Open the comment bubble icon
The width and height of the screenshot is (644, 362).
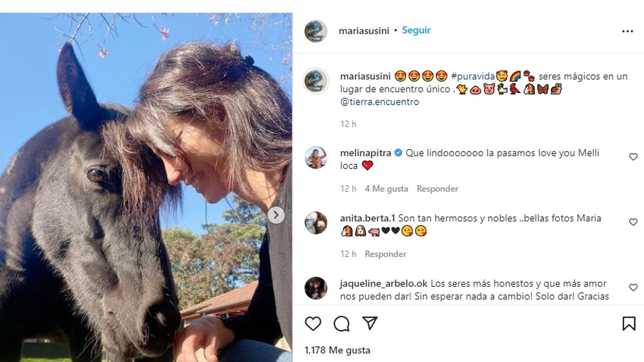click(x=341, y=323)
